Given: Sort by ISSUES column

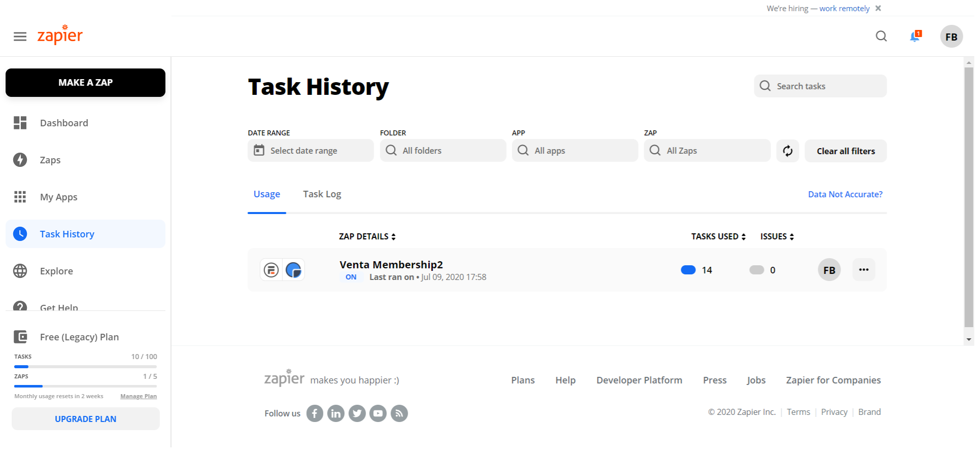Looking at the screenshot, I should point(777,236).
